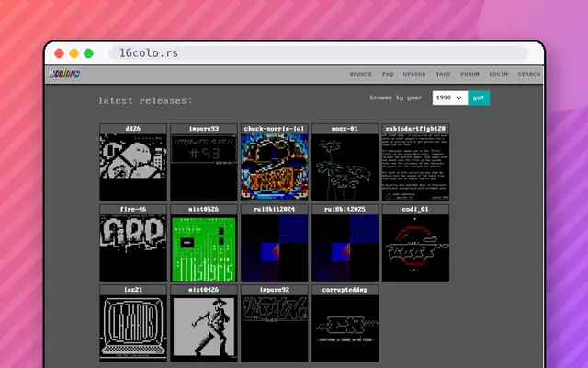Image resolution: width=588 pixels, height=368 pixels.
Task: Click the LOGIN link
Action: pos(498,75)
